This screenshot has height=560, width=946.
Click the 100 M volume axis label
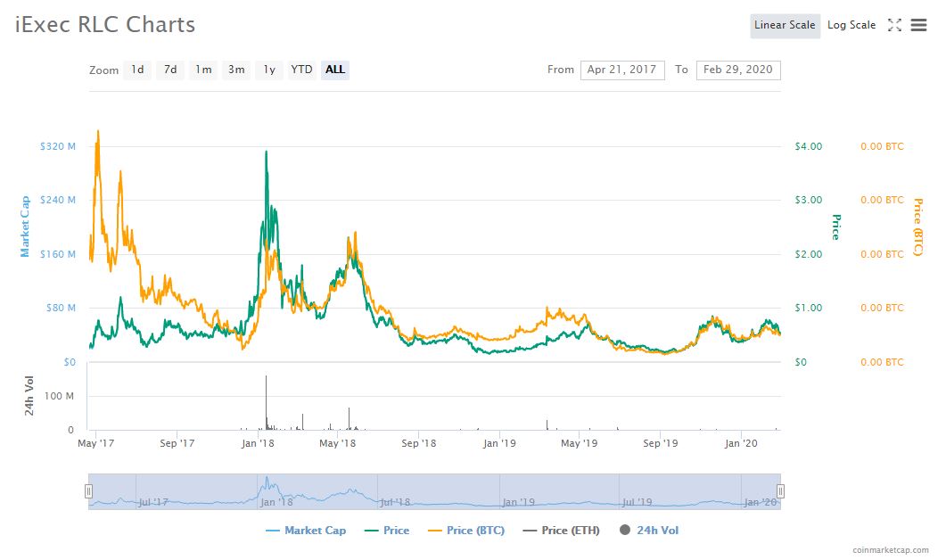coord(59,396)
